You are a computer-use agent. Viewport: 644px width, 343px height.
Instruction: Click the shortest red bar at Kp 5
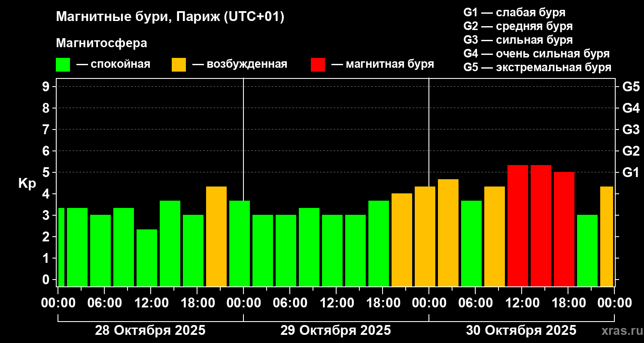tap(564, 229)
